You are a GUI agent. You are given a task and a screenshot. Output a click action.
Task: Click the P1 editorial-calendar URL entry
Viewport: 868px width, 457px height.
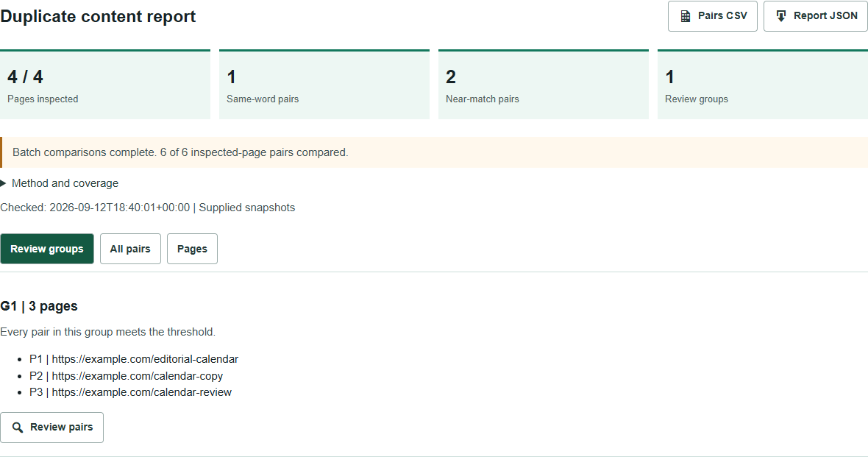(134, 359)
